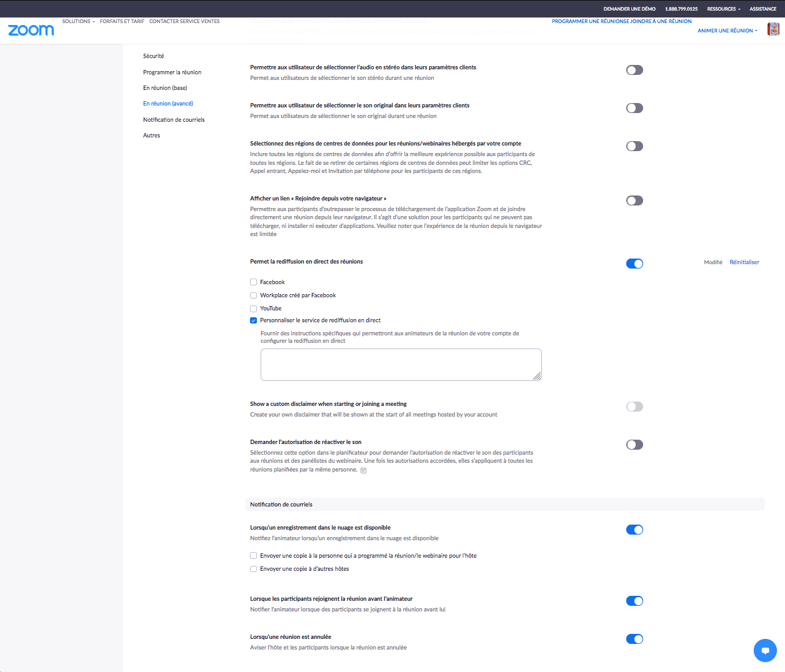This screenshot has width=785, height=672.
Task: Click the Zoom logo
Action: tap(31, 30)
